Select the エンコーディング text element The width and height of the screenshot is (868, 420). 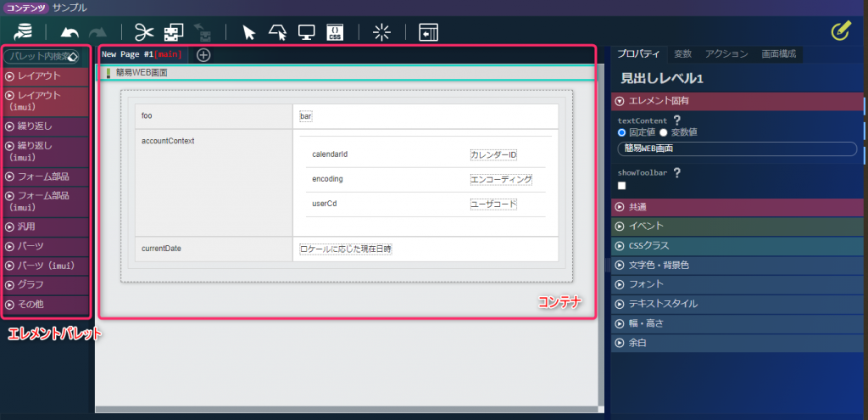(501, 179)
